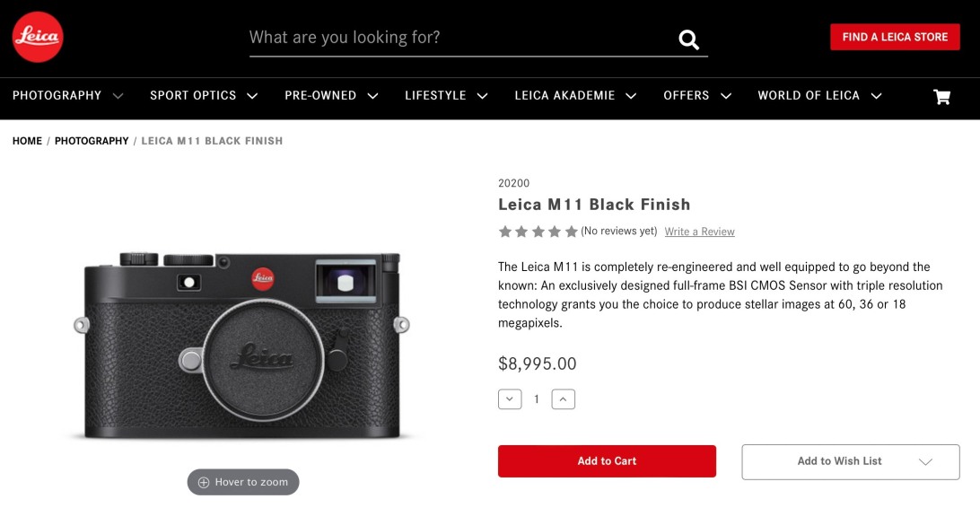The width and height of the screenshot is (980, 508).
Task: Increase quantity with up arrow
Action: point(563,399)
